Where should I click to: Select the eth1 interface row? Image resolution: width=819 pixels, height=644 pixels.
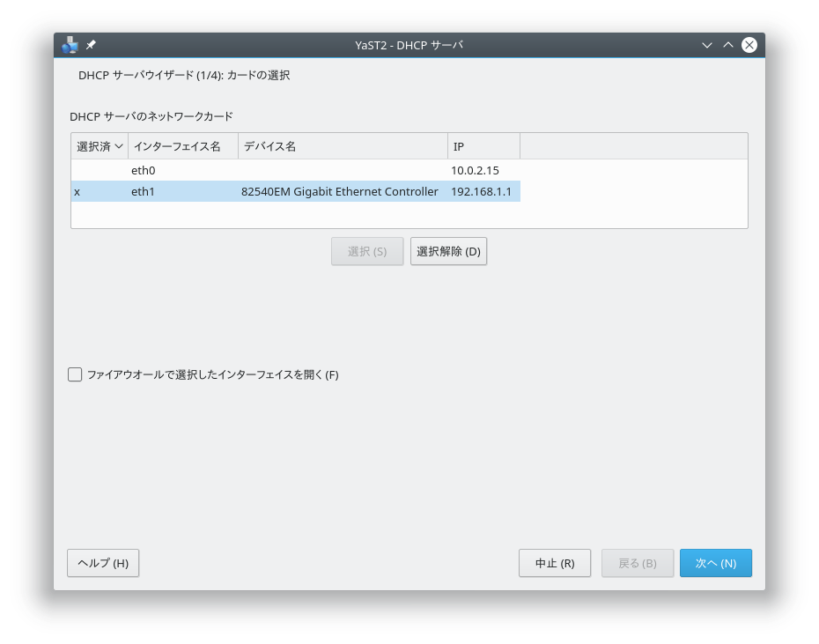click(x=144, y=191)
